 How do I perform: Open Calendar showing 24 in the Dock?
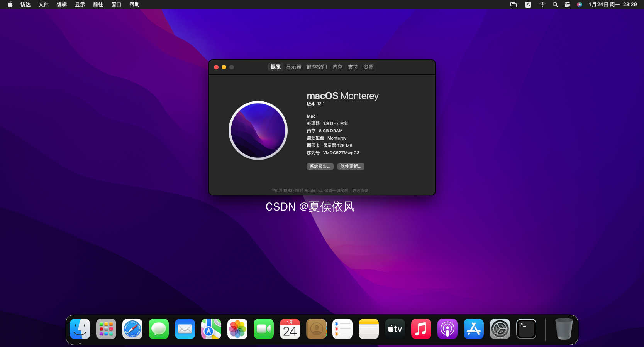(290, 329)
